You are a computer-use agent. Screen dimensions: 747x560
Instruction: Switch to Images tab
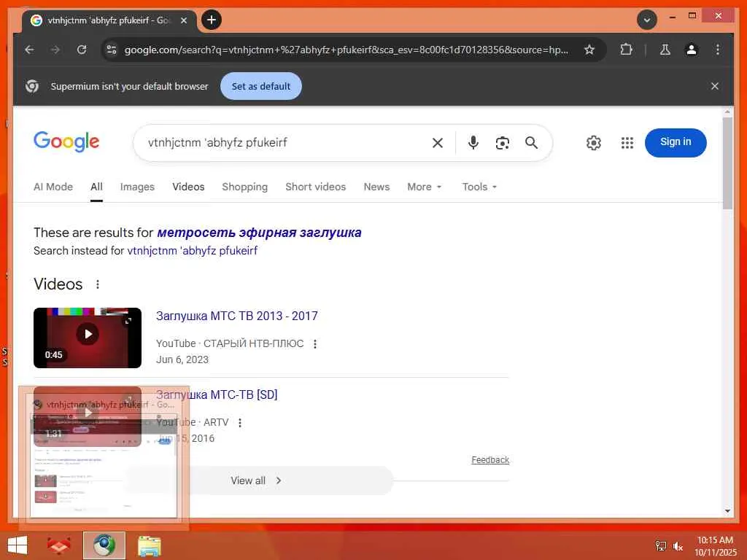(x=137, y=187)
